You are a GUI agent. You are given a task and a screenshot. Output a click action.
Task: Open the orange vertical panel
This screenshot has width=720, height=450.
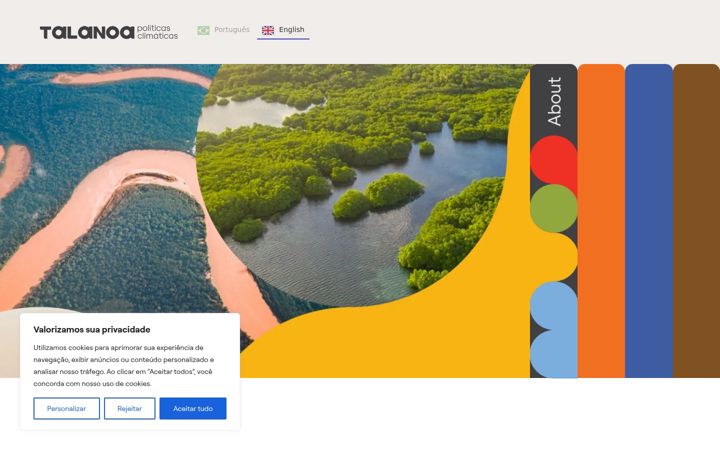tap(601, 221)
